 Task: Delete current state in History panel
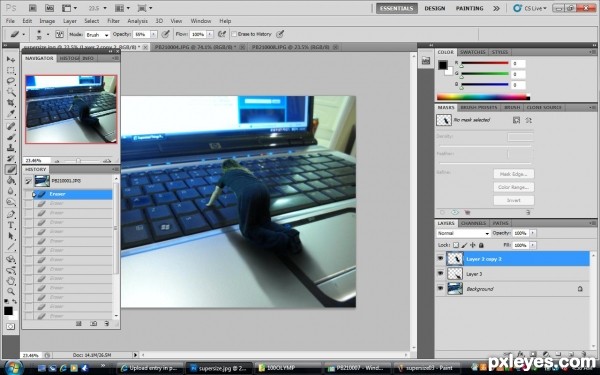[107, 324]
